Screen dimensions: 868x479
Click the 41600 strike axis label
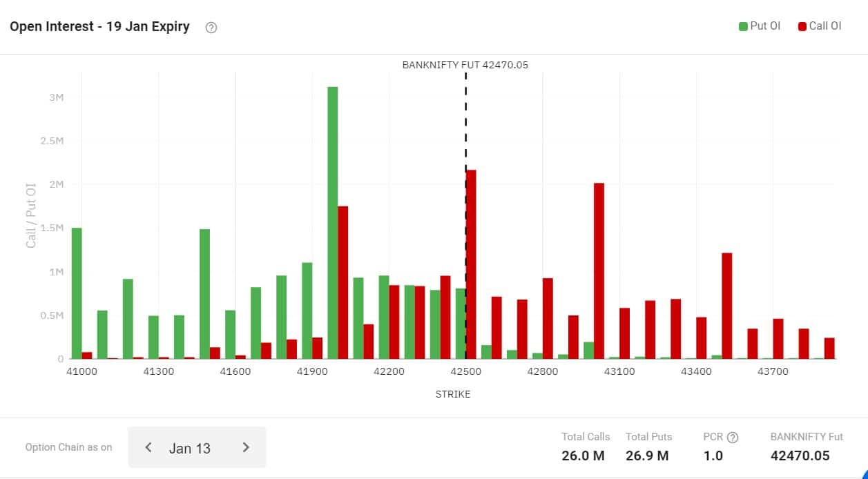pyautogui.click(x=235, y=371)
